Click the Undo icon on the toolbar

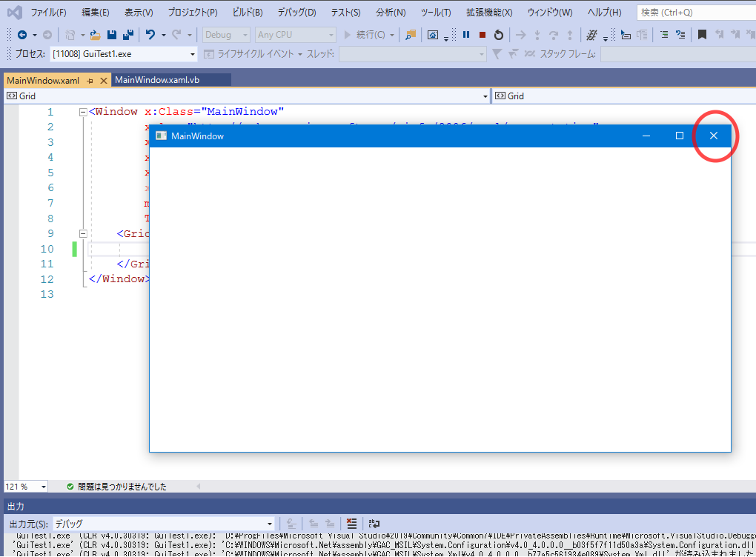(x=150, y=34)
